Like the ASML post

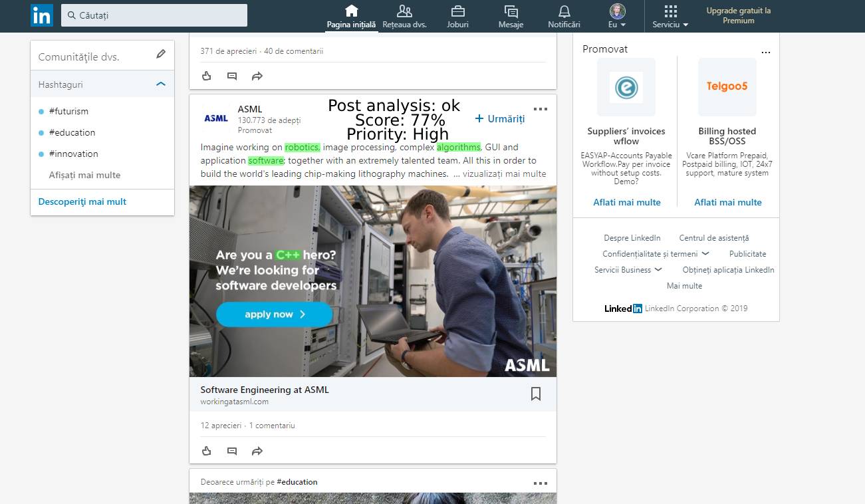coord(207,451)
